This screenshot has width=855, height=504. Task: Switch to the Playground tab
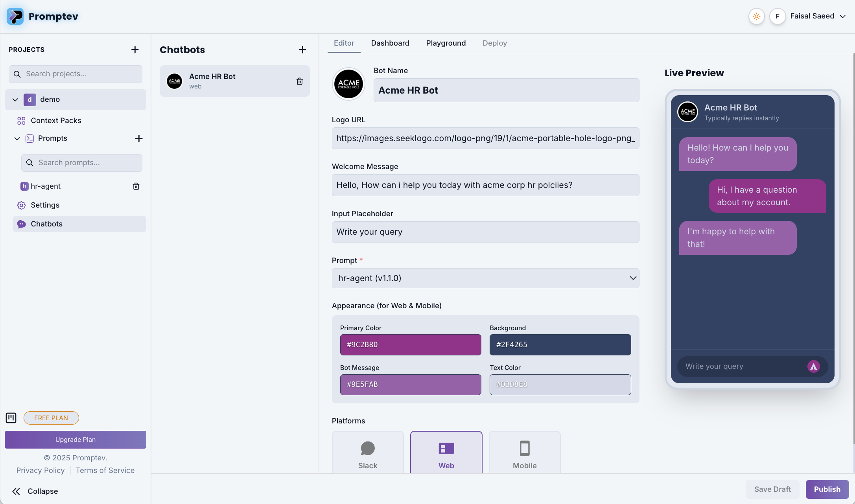pos(446,43)
